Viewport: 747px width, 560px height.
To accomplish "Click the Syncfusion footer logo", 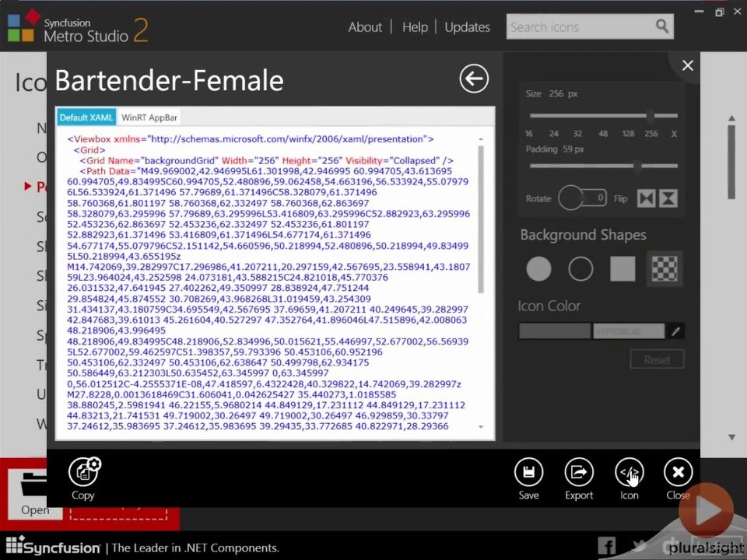I will tap(53, 546).
